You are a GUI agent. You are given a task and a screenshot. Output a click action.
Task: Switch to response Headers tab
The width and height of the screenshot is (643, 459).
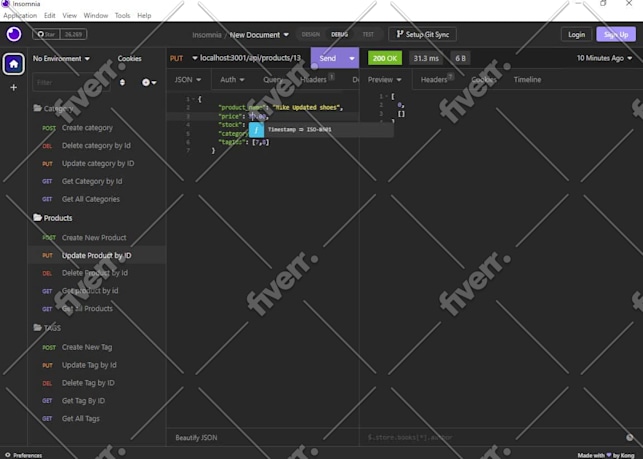coord(437,80)
